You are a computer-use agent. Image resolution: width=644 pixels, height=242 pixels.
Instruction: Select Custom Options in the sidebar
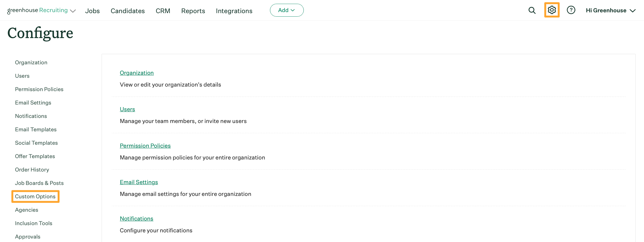[x=35, y=196]
